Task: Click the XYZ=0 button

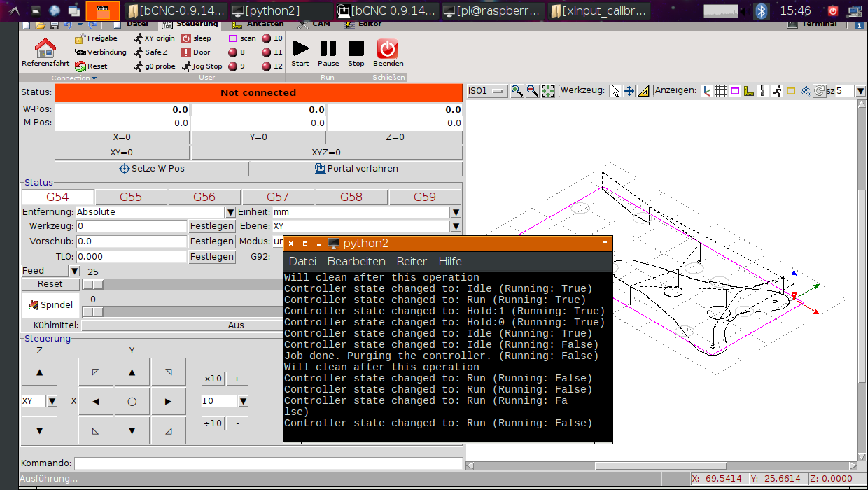Action: click(326, 153)
